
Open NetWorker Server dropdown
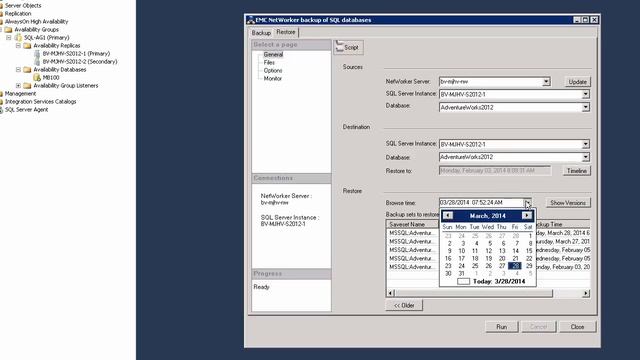(546, 82)
